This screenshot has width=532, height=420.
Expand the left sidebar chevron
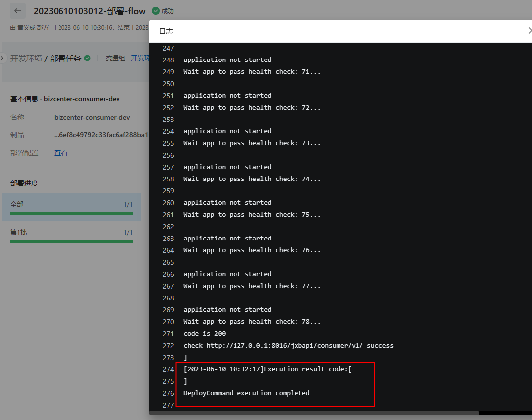coord(2,58)
